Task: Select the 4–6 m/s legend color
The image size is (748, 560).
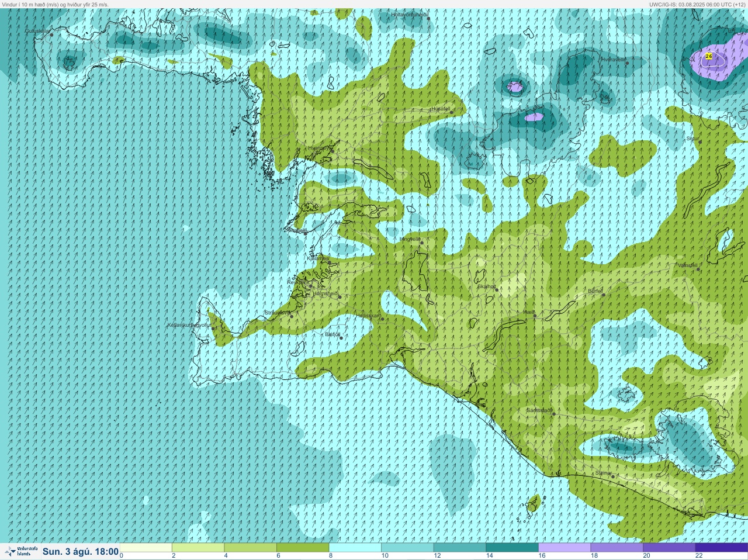Action: click(250, 548)
